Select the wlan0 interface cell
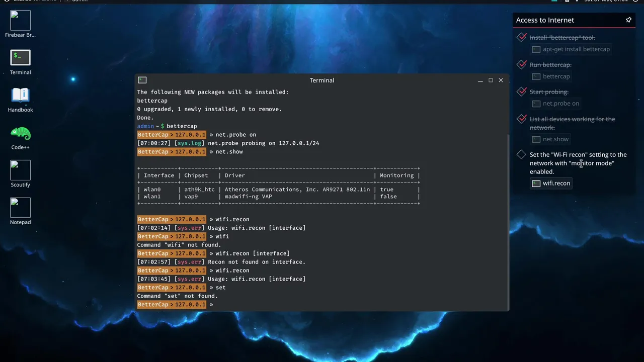644x362 pixels. [x=152, y=190]
